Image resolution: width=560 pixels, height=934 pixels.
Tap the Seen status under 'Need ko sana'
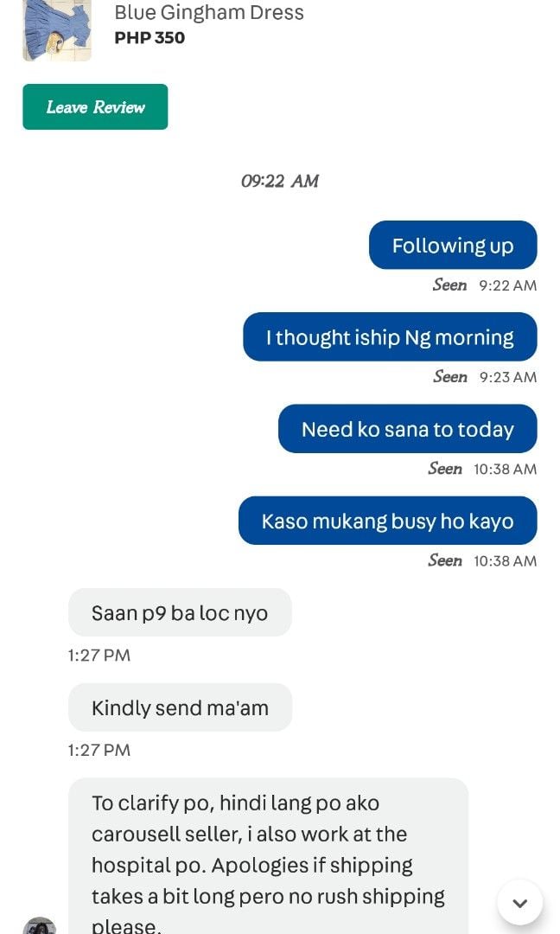(x=482, y=469)
